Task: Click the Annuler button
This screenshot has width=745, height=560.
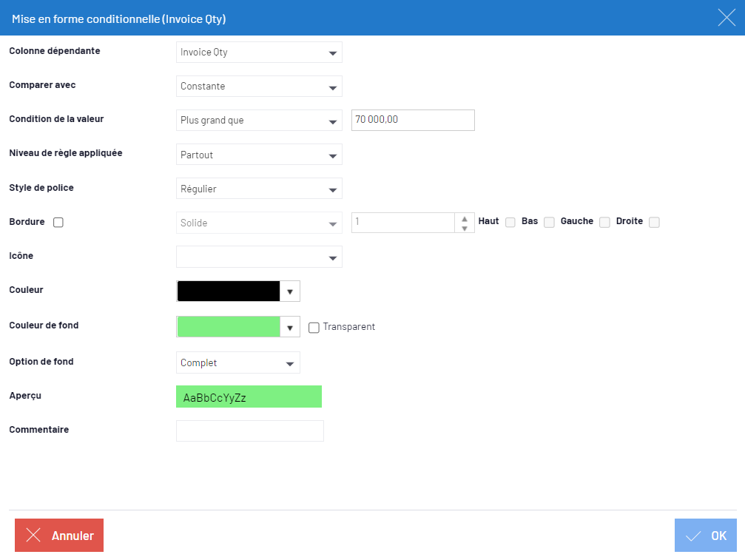Action: pyautogui.click(x=59, y=536)
